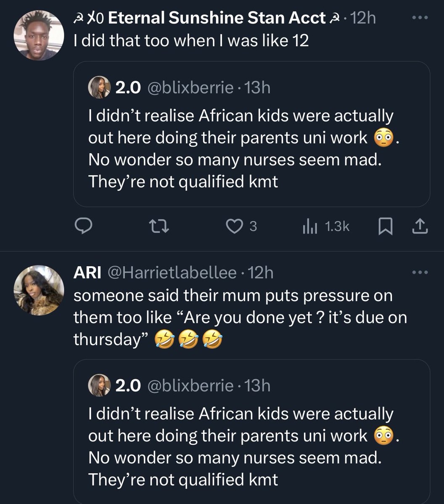The width and height of the screenshot is (444, 504).
Task: Open Eternal Sunshine Stan Acct display name
Action: 217,18
